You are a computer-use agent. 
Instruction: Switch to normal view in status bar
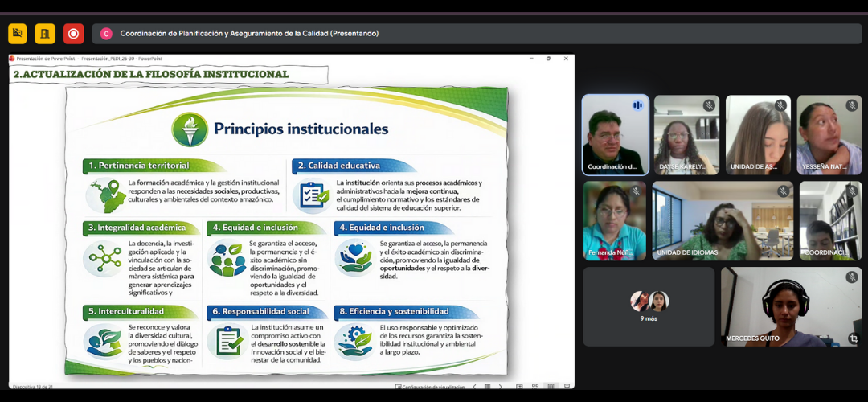pos(520,387)
